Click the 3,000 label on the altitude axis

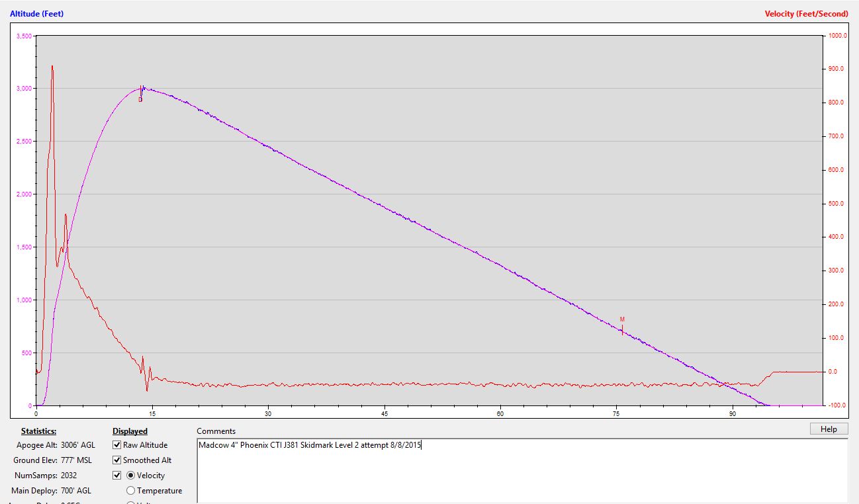pos(23,89)
